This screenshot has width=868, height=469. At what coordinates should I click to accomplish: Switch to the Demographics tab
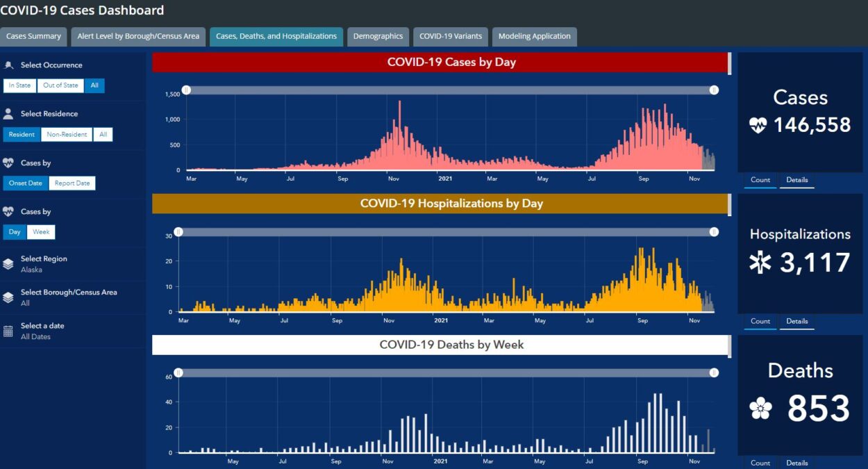378,36
